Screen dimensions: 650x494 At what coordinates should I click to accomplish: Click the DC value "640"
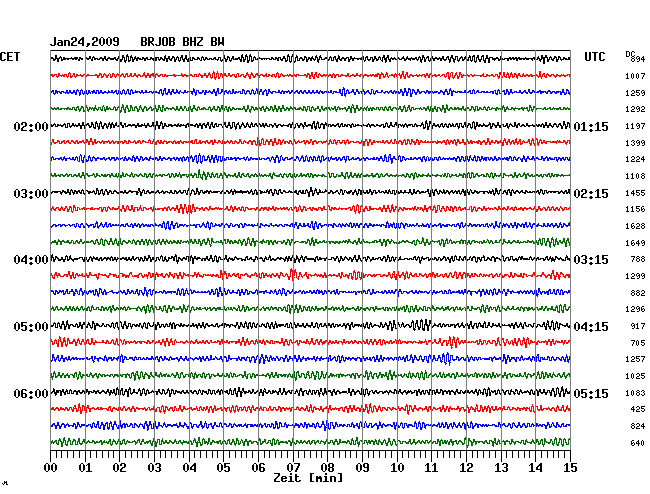(x=638, y=443)
